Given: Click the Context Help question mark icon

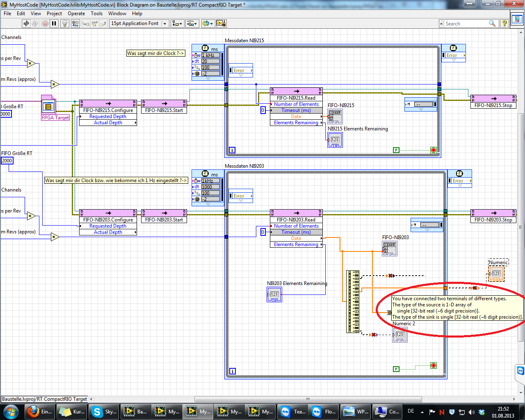Looking at the screenshot, I should coord(504,23).
